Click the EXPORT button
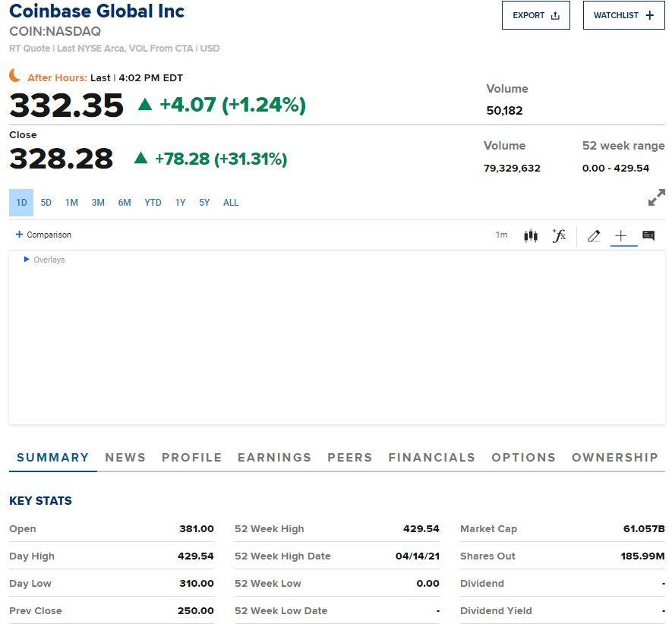Image resolution: width=672 pixels, height=624 pixels. (535, 15)
